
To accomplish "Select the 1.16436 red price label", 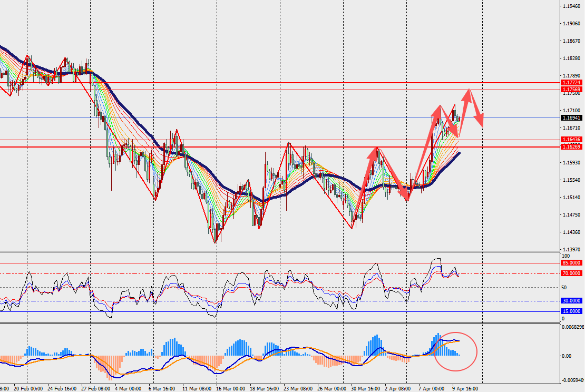I will (x=571, y=140).
